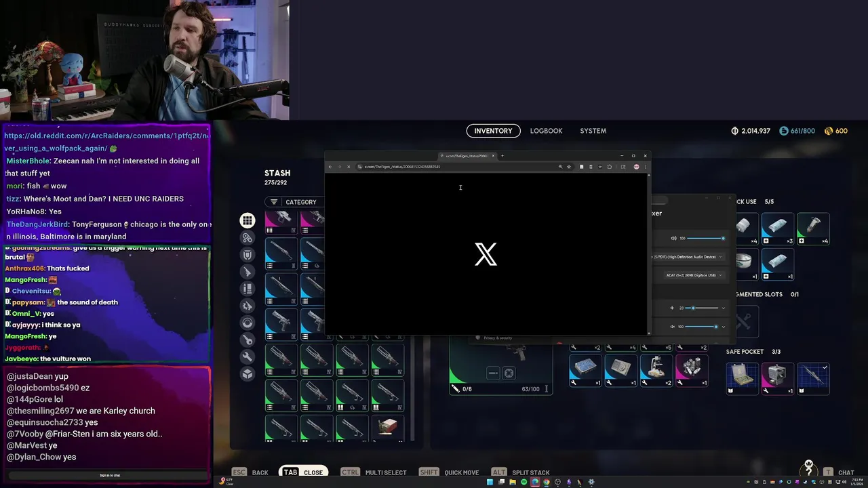Click Sign in to chat
868x488 pixels.
pyautogui.click(x=110, y=475)
